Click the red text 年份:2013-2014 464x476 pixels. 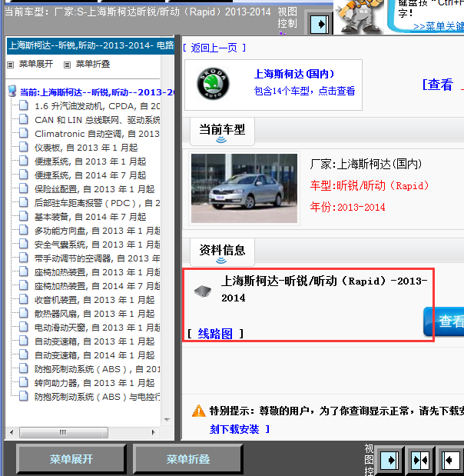pyautogui.click(x=347, y=208)
